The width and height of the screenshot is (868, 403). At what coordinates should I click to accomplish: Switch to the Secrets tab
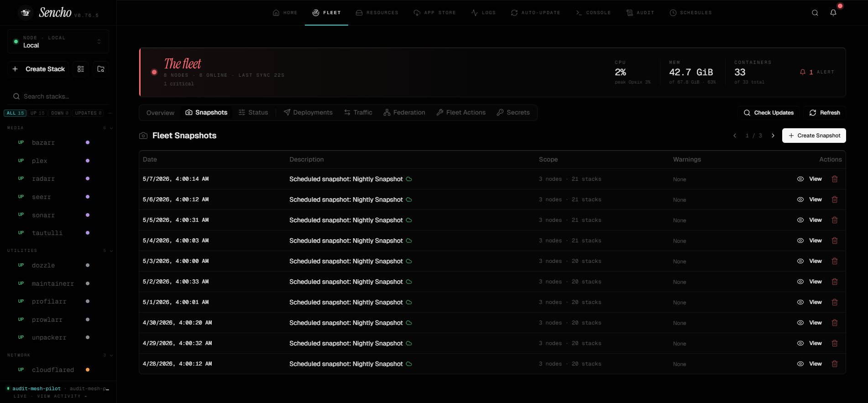pyautogui.click(x=513, y=113)
